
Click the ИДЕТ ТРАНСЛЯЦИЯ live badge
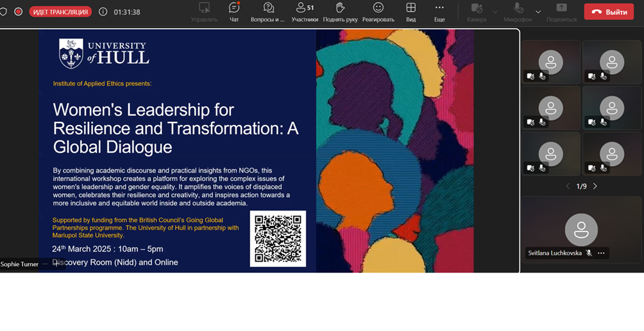[60, 12]
